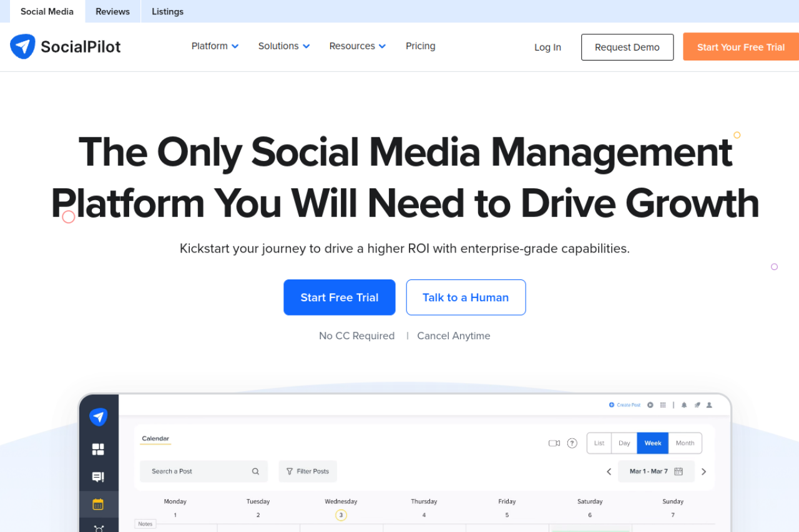
Task: Click the magnifier icon in Search a Post
Action: [x=255, y=472]
